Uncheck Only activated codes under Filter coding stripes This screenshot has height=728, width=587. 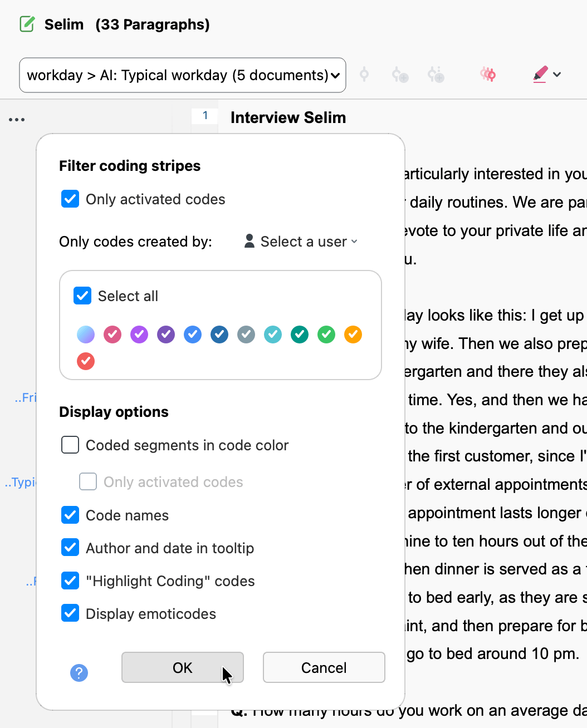point(70,199)
